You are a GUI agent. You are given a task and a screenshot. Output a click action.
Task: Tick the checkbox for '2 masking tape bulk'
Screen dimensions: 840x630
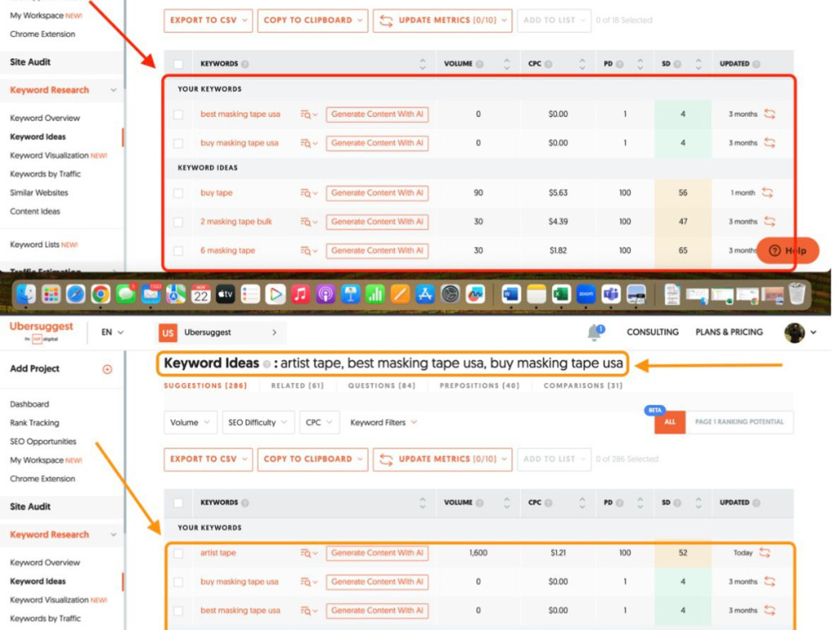click(178, 222)
